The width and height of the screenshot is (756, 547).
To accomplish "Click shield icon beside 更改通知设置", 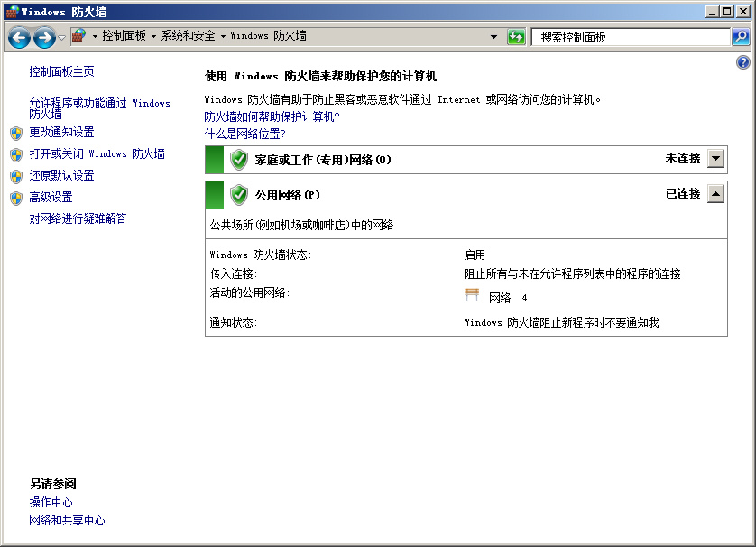I will coord(16,133).
